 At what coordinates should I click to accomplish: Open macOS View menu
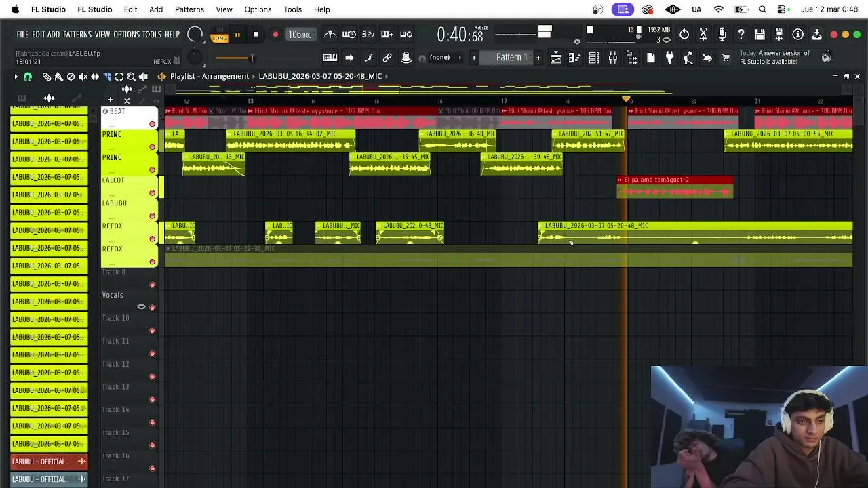(224, 9)
